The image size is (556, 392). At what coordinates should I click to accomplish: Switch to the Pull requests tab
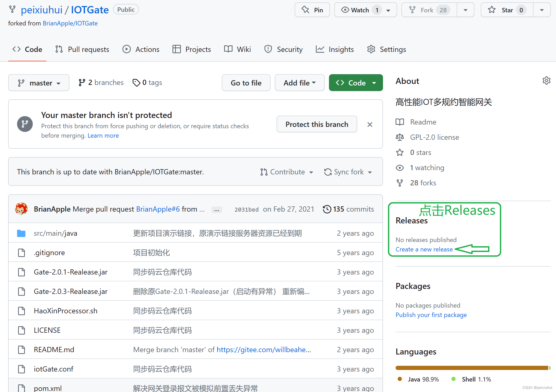click(82, 49)
